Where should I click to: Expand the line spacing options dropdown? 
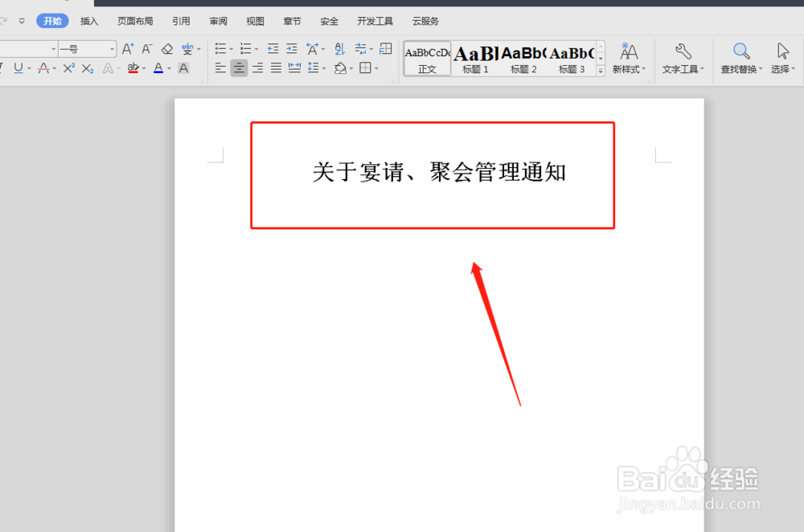click(x=322, y=68)
